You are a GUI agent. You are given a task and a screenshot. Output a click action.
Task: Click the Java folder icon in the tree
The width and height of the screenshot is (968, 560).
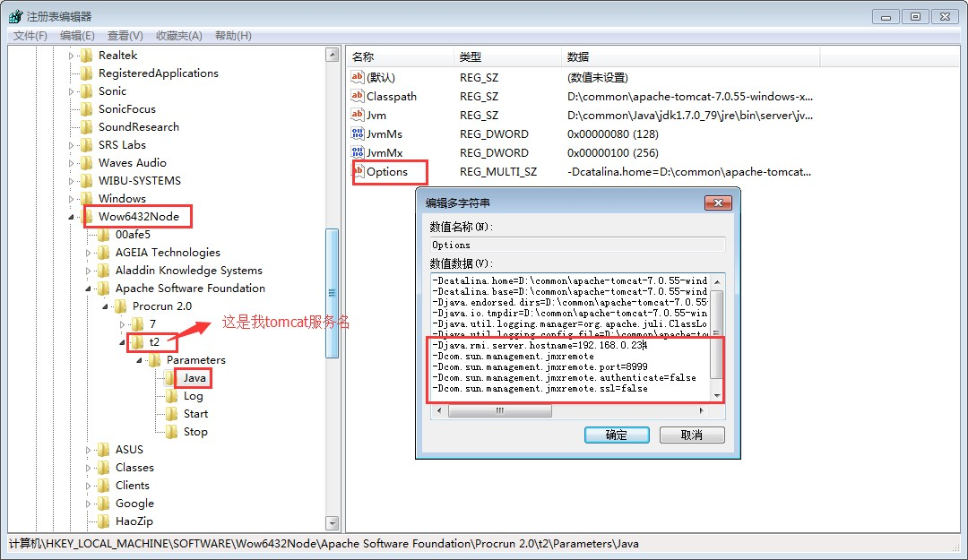tap(171, 378)
